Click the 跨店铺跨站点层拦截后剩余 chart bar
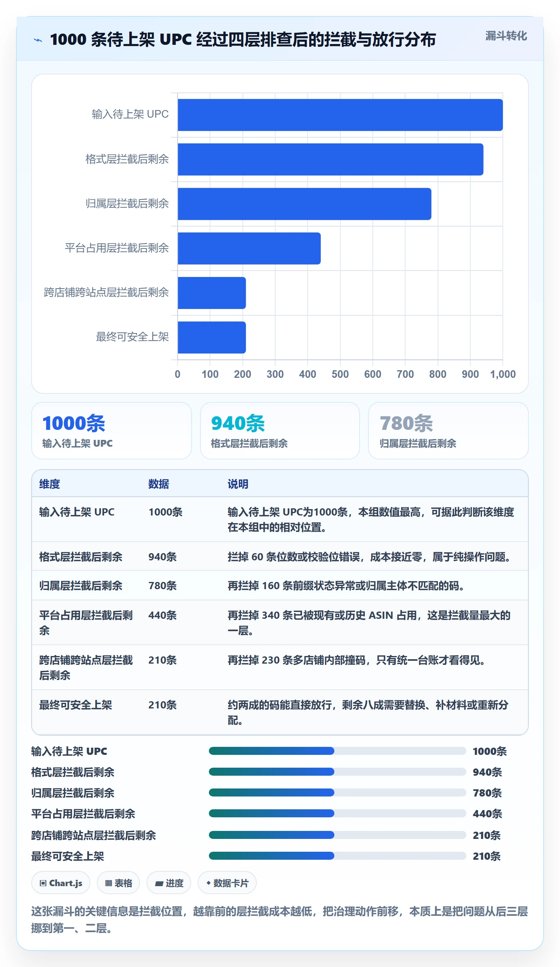Viewport: 560px width, 967px height. [x=212, y=293]
